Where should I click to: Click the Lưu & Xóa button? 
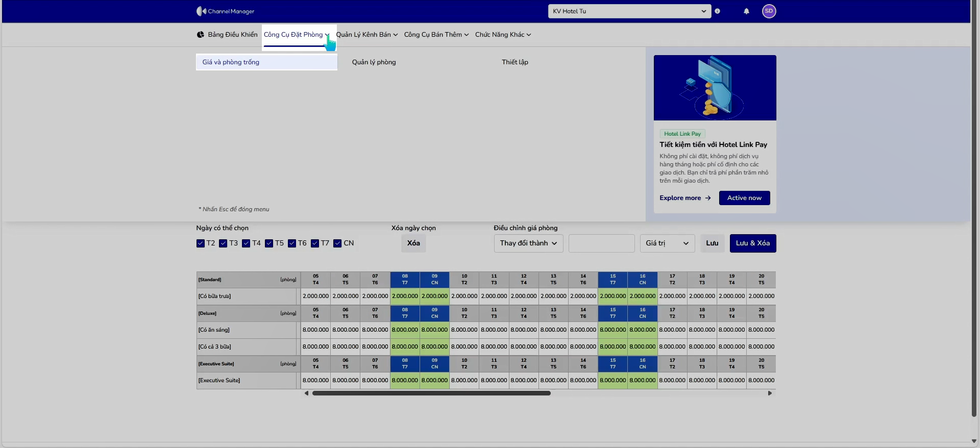pyautogui.click(x=753, y=243)
